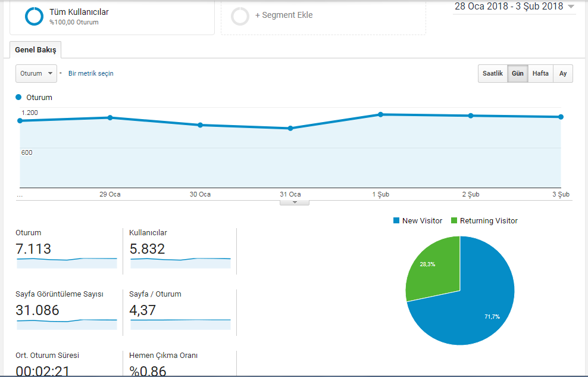Select the Gün time granularity button

pyautogui.click(x=518, y=73)
